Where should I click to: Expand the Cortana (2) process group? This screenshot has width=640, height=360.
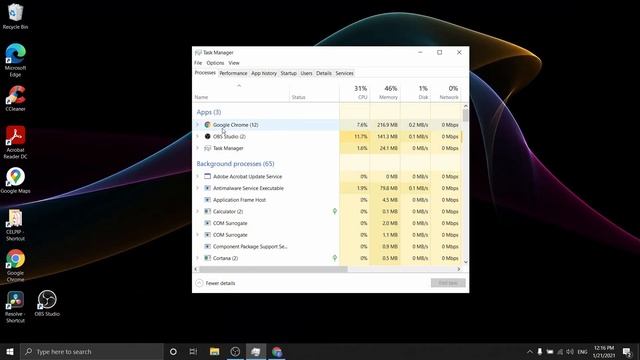(x=198, y=258)
